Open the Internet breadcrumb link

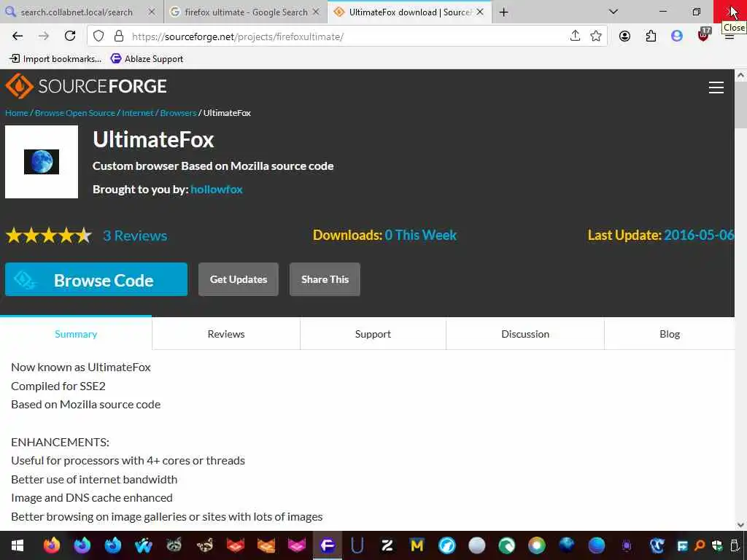[138, 113]
